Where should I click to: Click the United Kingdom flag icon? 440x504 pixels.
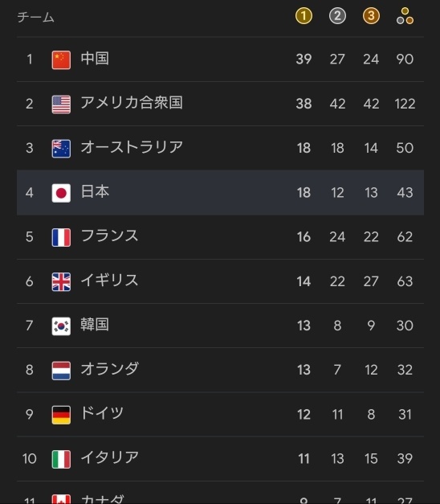tap(61, 282)
